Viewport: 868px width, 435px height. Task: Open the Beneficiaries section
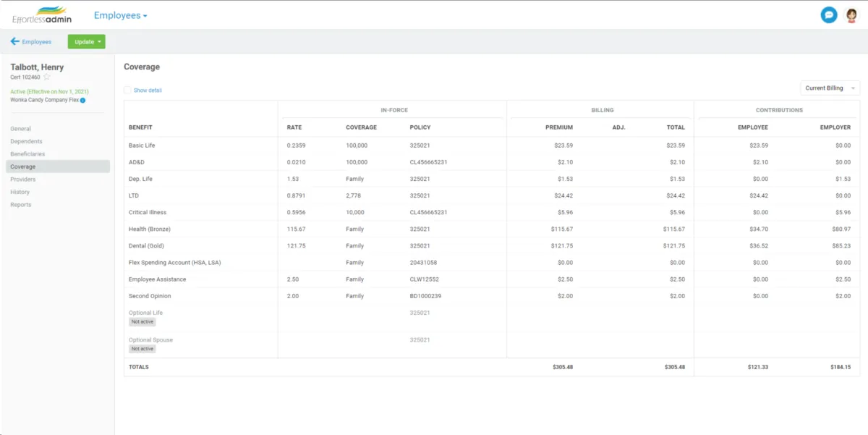(27, 154)
